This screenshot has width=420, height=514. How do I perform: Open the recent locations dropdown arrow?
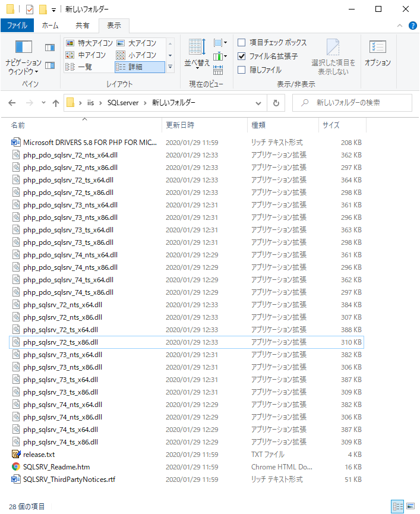tap(43, 103)
